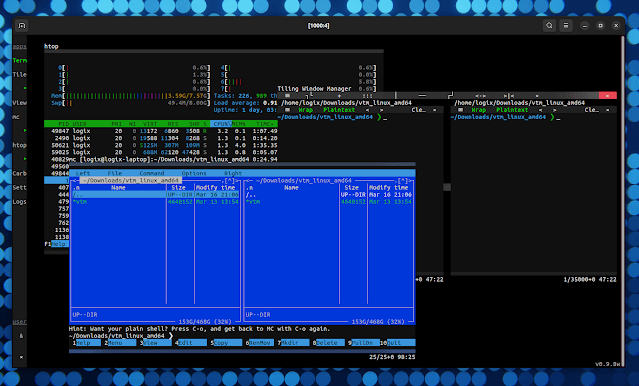
Task: Toggle Wrap in the right terminal pane
Action: point(478,110)
